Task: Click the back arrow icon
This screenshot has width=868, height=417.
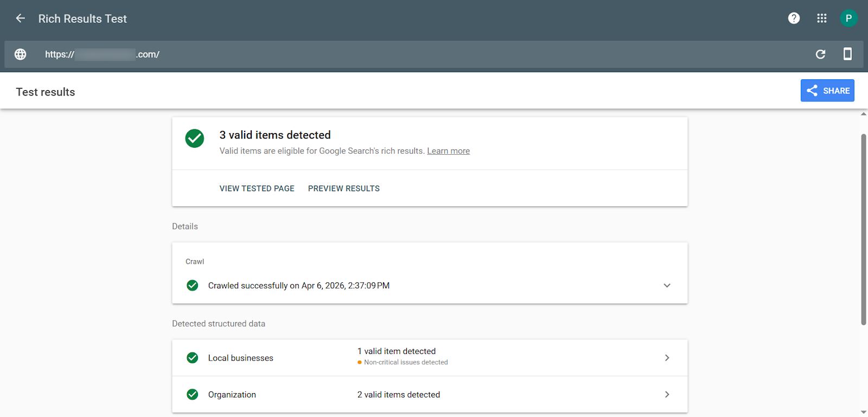Action: click(21, 18)
